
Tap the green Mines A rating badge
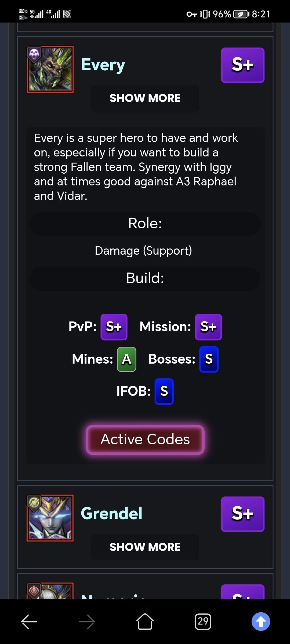[126, 359]
